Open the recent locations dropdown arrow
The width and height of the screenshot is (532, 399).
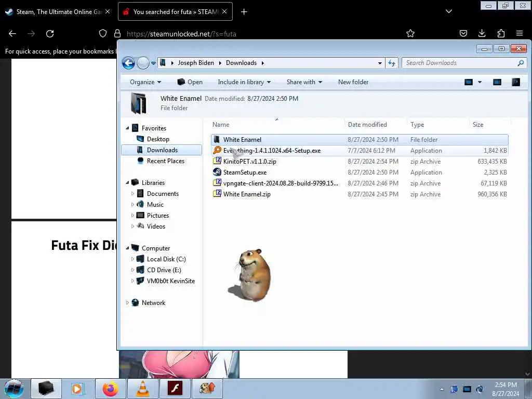click(x=153, y=63)
